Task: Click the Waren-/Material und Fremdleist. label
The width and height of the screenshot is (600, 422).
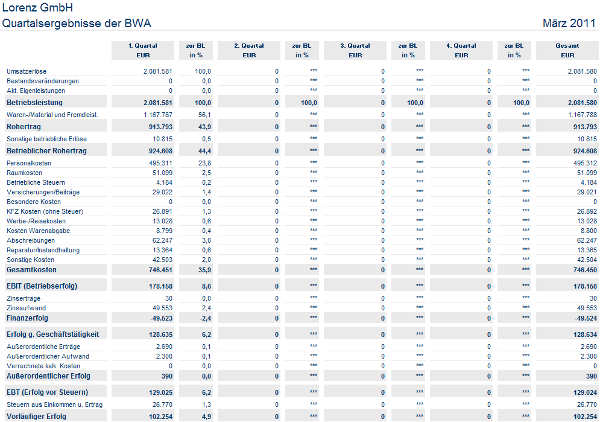Action: (52, 115)
